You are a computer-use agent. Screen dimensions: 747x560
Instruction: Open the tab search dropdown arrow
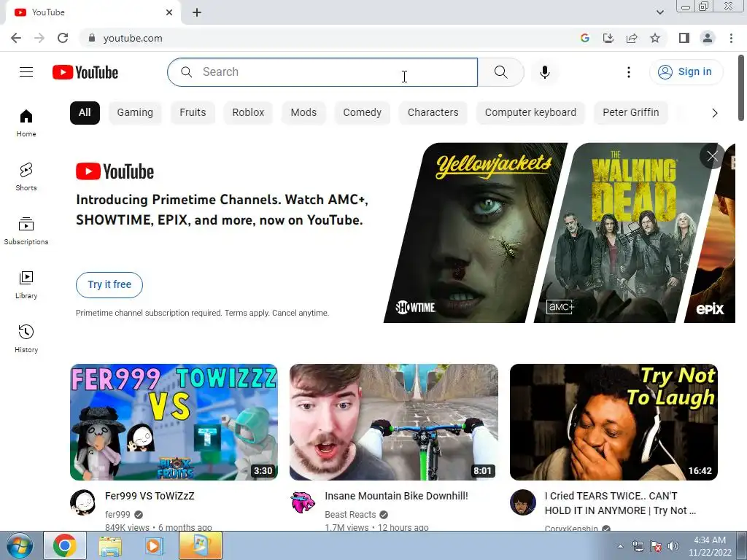pos(659,12)
